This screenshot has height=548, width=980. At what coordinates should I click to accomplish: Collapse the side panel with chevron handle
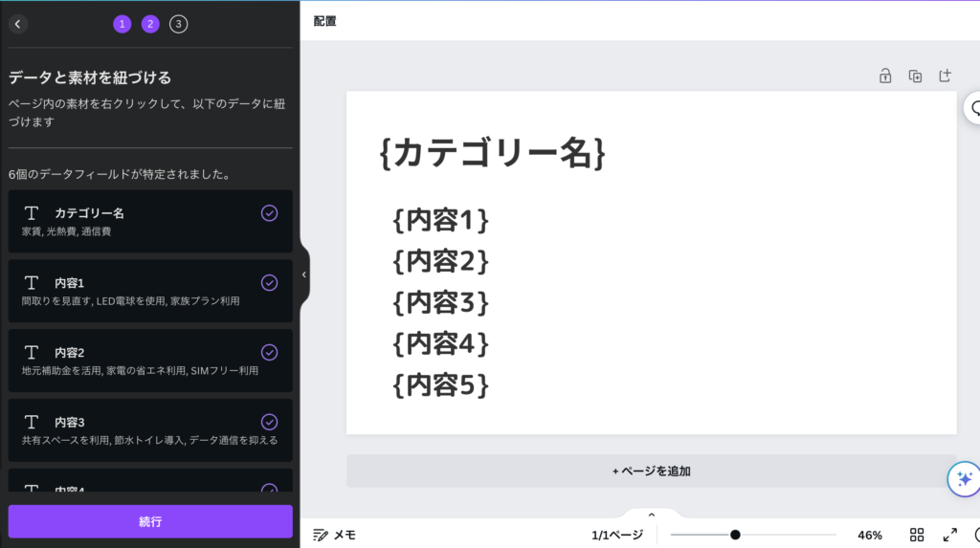coord(304,274)
